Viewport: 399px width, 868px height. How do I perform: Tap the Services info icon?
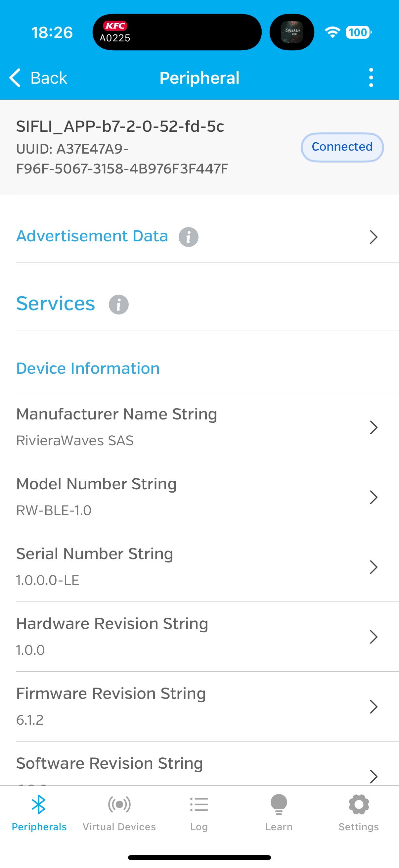point(118,304)
